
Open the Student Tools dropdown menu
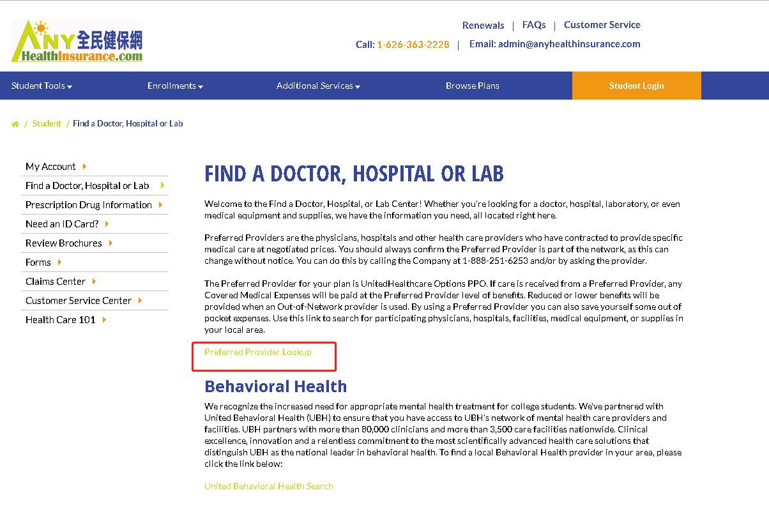[42, 86]
